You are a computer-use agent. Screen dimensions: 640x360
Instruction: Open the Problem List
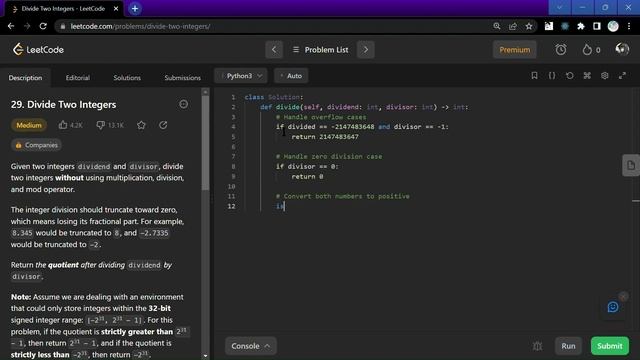[x=321, y=50]
